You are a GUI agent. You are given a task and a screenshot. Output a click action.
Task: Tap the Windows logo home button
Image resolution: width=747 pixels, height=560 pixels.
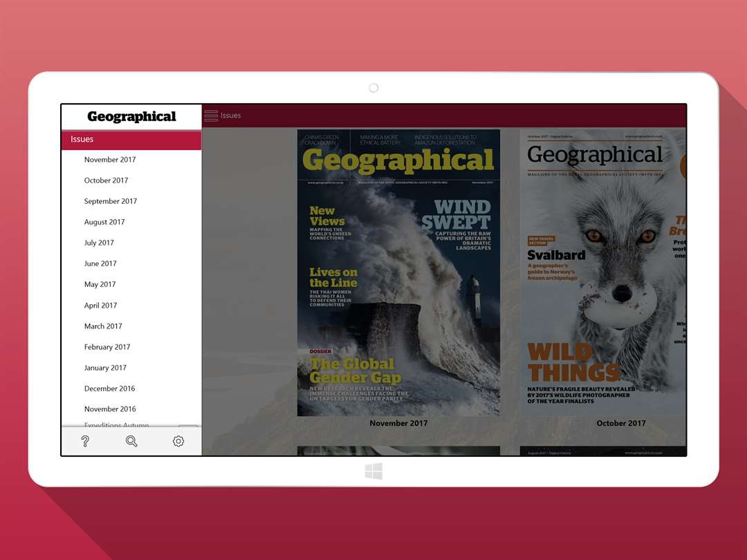[373, 472]
